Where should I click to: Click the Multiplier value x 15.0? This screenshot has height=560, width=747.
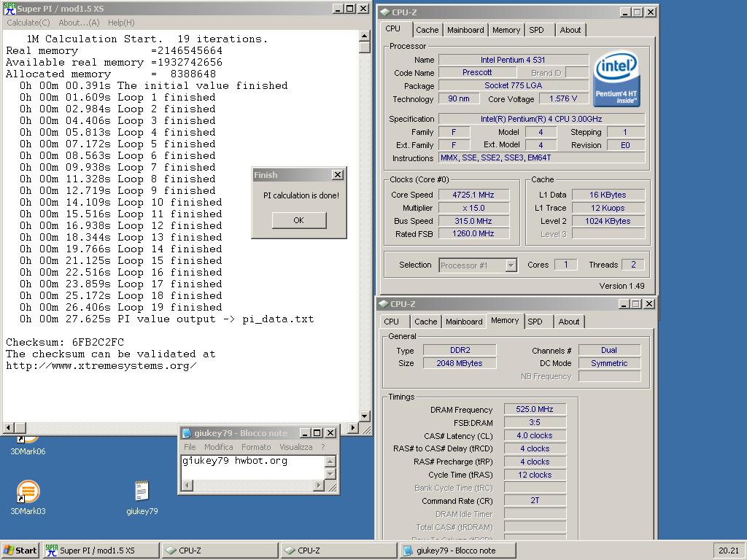[473, 208]
